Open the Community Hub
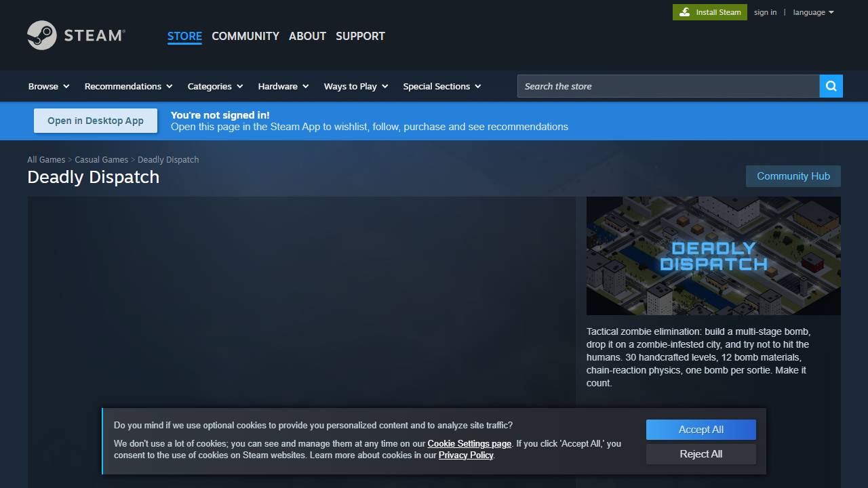This screenshot has height=488, width=868. [793, 176]
